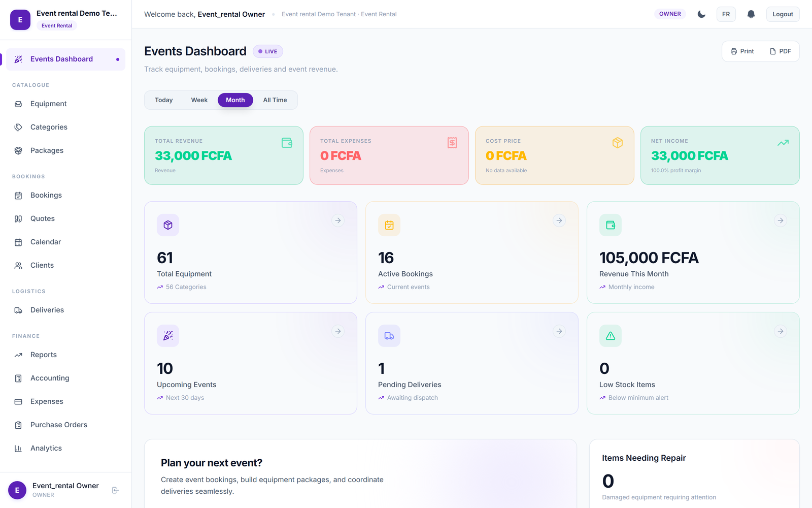Open the Calendar sidebar item
This screenshot has width=812, height=508.
point(66,242)
